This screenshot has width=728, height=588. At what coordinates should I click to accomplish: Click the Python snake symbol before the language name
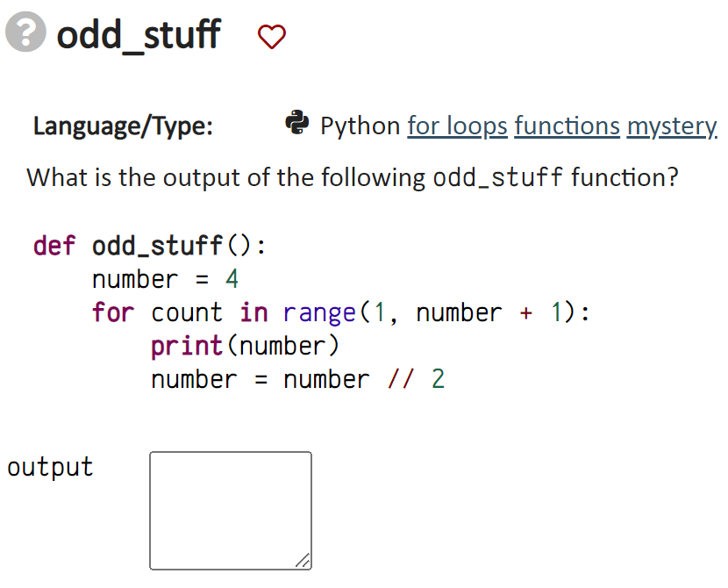(x=297, y=125)
